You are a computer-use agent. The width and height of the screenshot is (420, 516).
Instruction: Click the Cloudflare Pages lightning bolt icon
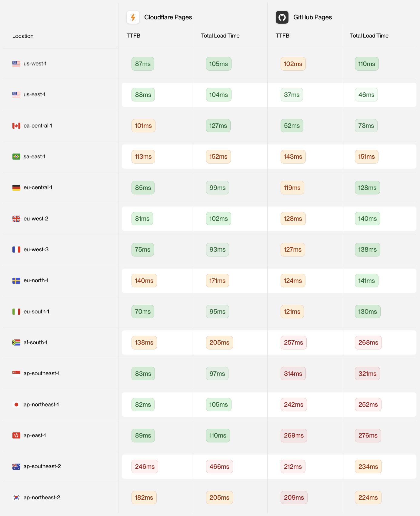(133, 17)
